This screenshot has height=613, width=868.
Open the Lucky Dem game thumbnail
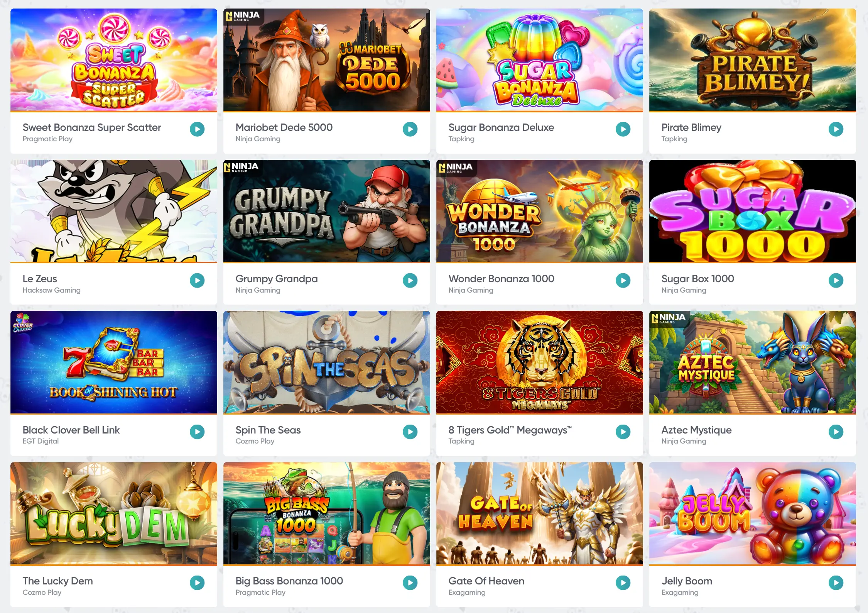(114, 513)
